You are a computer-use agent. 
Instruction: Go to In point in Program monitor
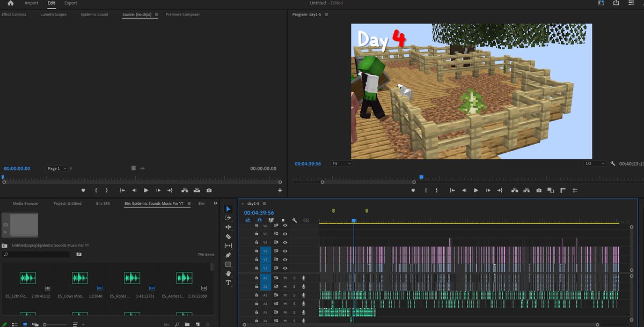(452, 190)
